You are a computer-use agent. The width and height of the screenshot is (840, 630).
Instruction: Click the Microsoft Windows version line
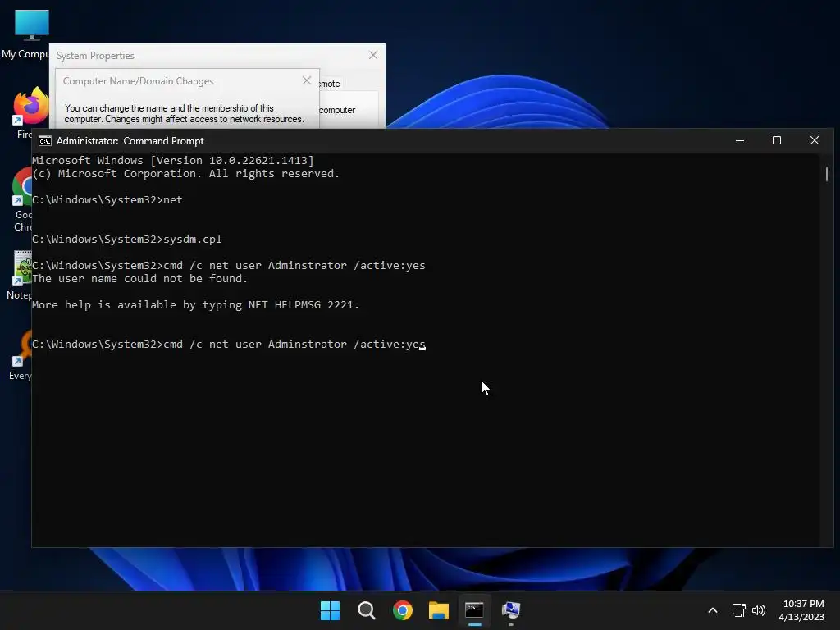[x=172, y=160]
